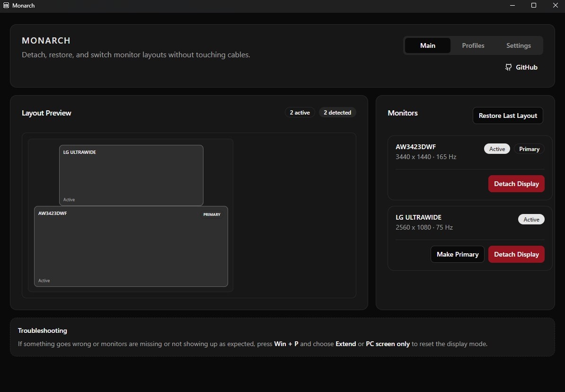Detach the AW3423DWF display

pyautogui.click(x=516, y=184)
